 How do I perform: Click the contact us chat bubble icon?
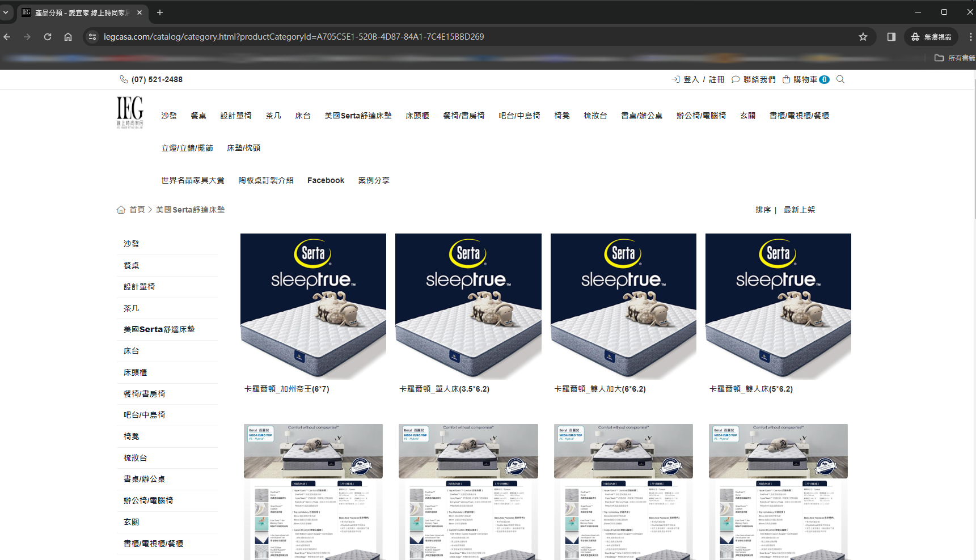[736, 79]
